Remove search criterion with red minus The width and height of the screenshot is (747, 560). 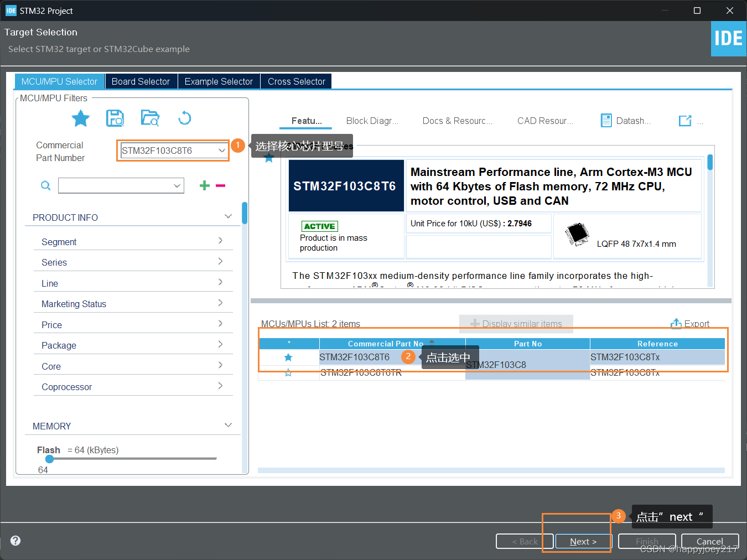(x=220, y=185)
